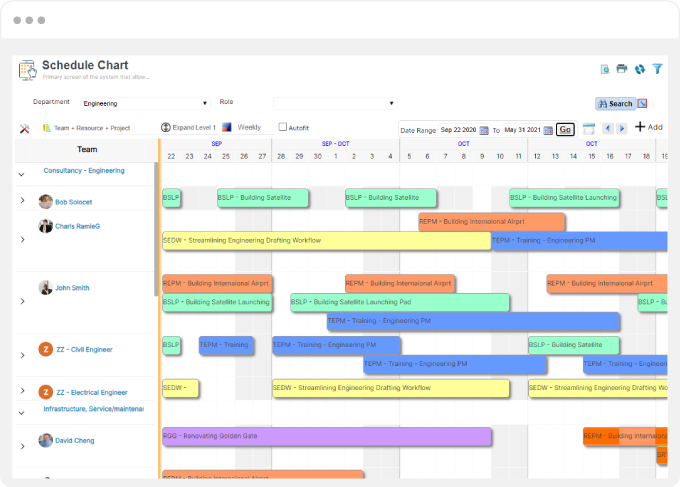Click the Consultancy - Engineering team link
Viewport: 680px width, 487px height.
pyautogui.click(x=84, y=170)
